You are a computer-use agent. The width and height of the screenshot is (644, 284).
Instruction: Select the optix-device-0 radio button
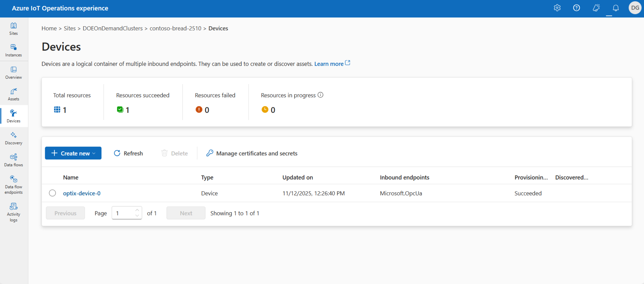pyautogui.click(x=52, y=193)
